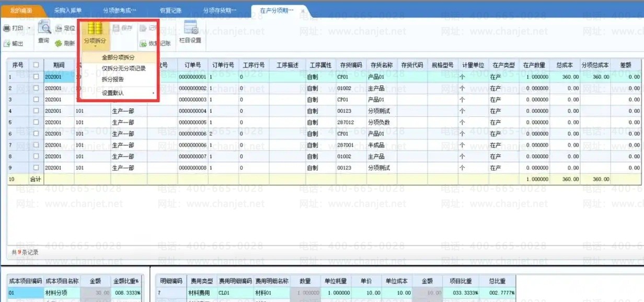The height and width of the screenshot is (302, 644).
Task: Check the checkbox for row 5
Action: 36,122
